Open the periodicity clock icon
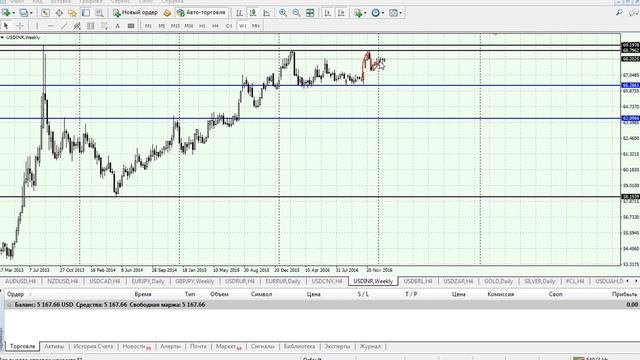Image resolution: width=640 pixels, height=360 pixels. tap(375, 13)
